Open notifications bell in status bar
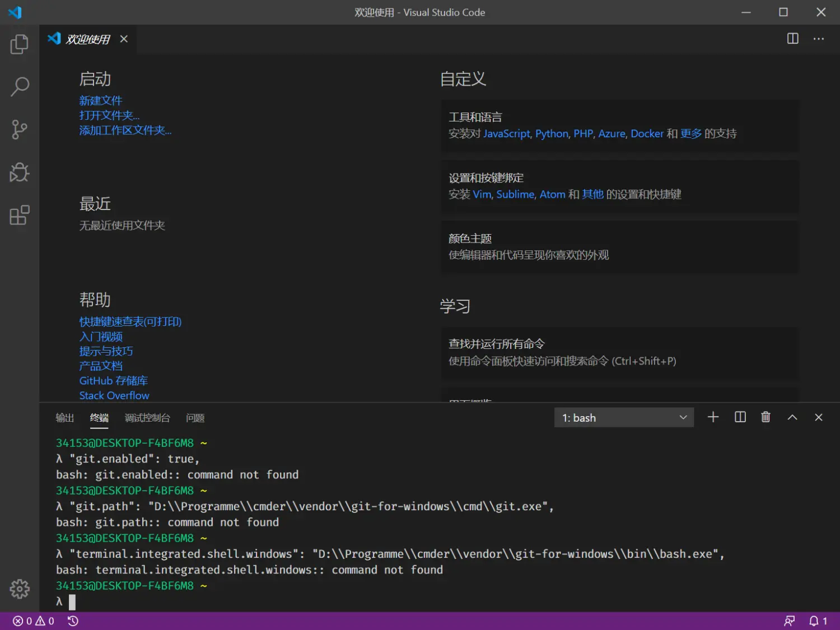The width and height of the screenshot is (840, 630). coord(818,621)
